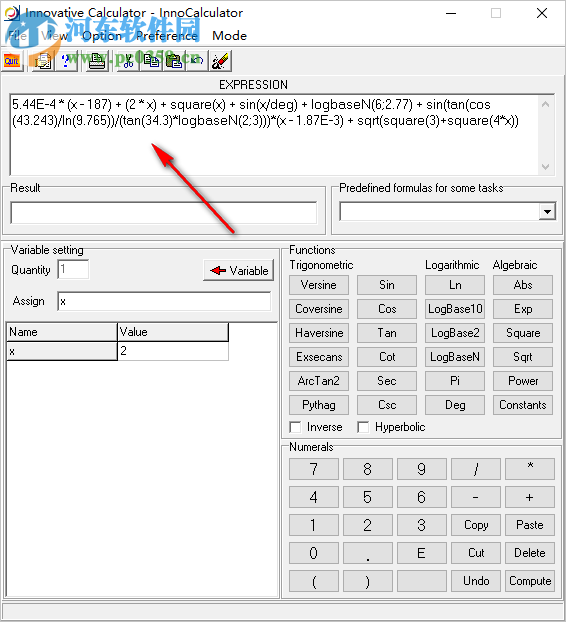This screenshot has width=566, height=622.
Task: Click numeral 7 on the keypad
Action: (314, 469)
